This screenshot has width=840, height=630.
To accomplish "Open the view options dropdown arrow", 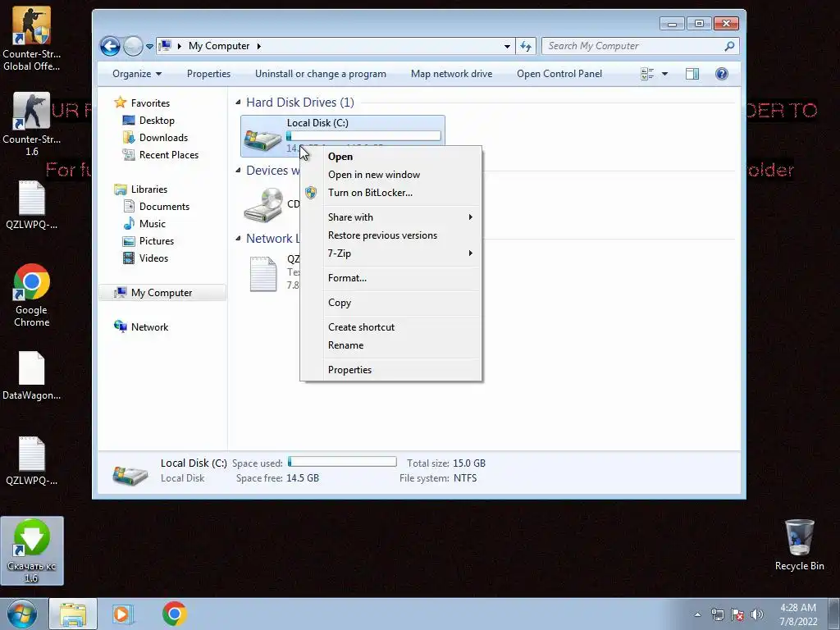I will point(664,74).
